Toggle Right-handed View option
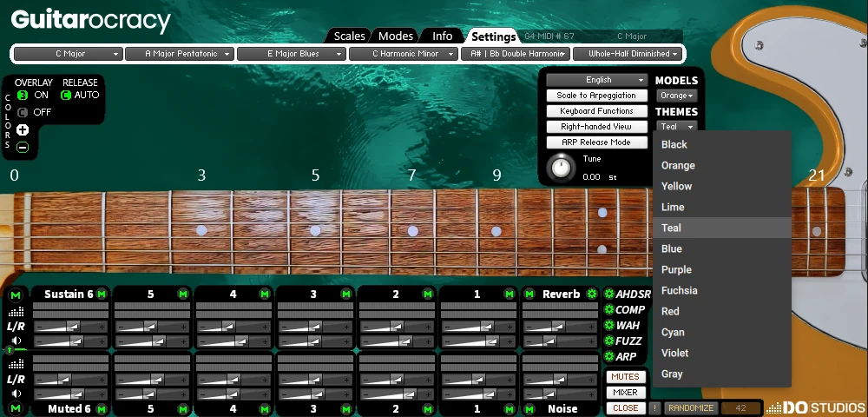Image resolution: width=868 pixels, height=417 pixels. click(x=597, y=126)
